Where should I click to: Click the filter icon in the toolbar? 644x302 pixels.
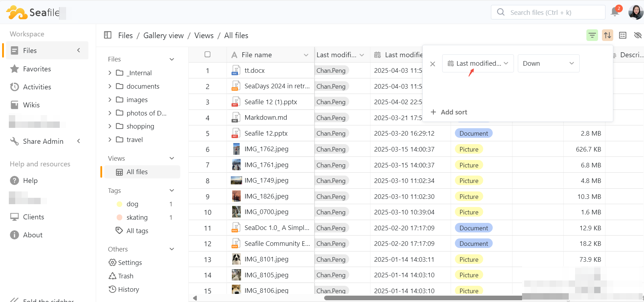[x=592, y=35]
